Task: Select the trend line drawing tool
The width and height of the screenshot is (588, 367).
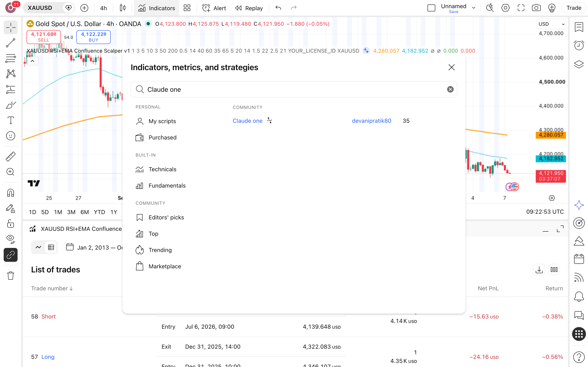Action: [x=10, y=43]
